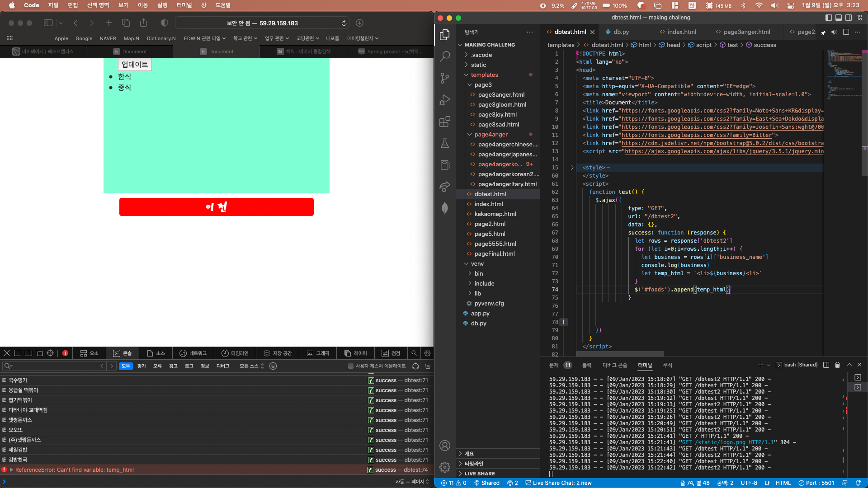Open the Safari share icon
The height and width of the screenshot is (488, 868).
[144, 23]
